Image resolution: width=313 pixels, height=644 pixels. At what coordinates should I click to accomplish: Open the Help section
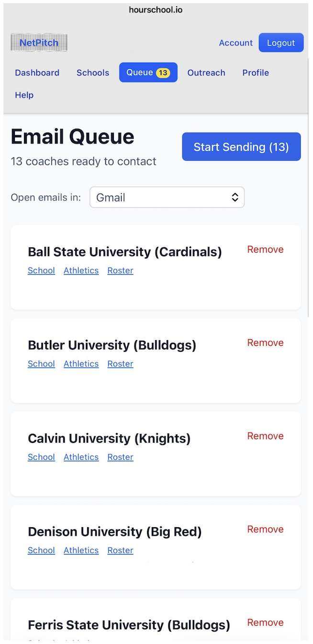pos(24,95)
